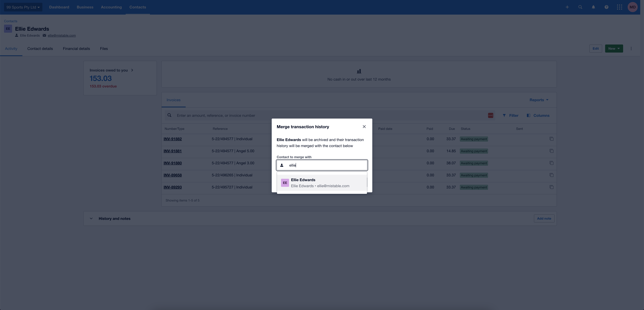
Task: Click the red dots icon in invoice search
Action: pyautogui.click(x=490, y=115)
